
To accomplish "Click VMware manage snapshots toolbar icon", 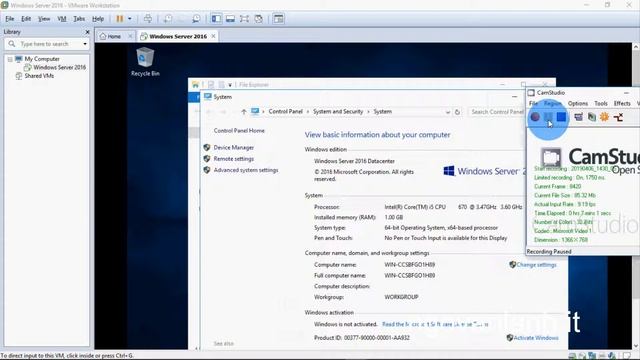I will click(196, 19).
